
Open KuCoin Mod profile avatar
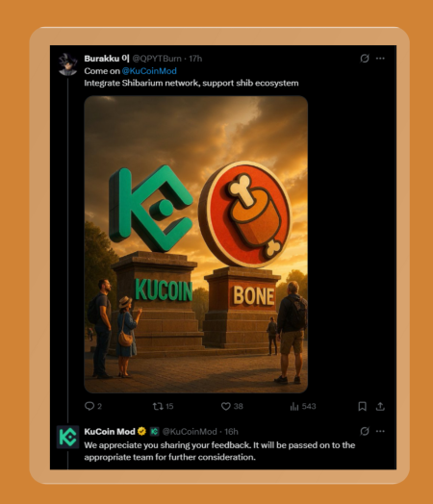coord(67,437)
